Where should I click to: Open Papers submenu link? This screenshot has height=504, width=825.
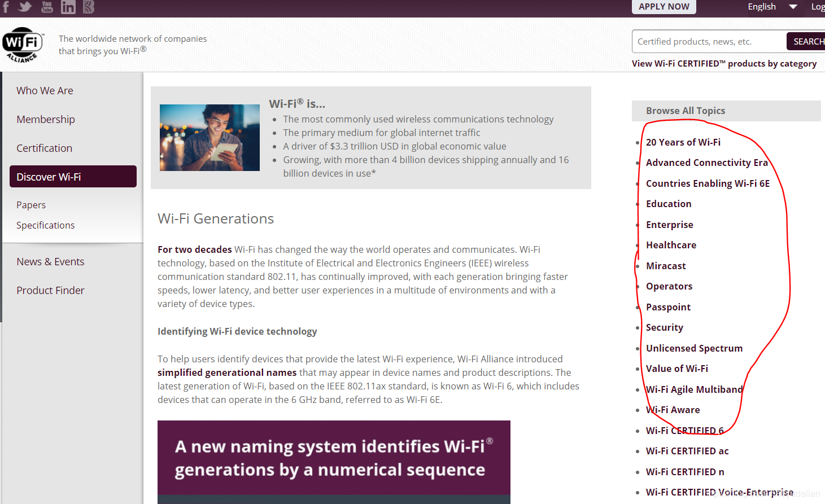click(x=31, y=205)
